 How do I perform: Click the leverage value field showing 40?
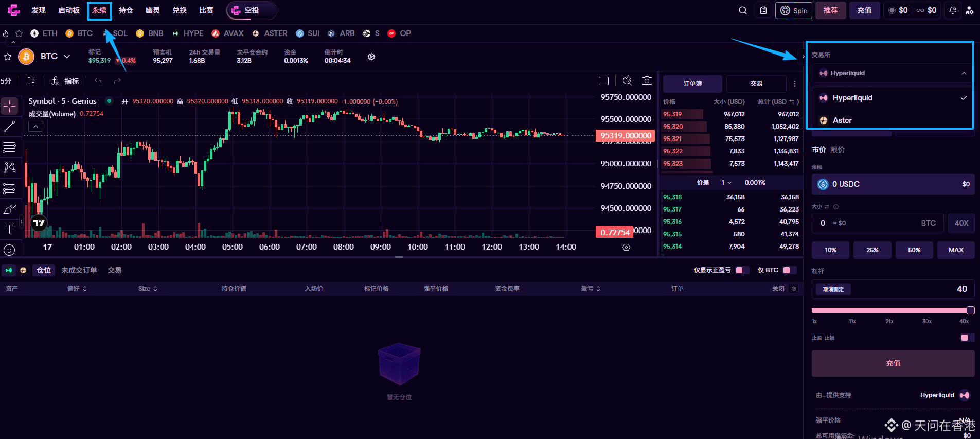[x=893, y=289]
